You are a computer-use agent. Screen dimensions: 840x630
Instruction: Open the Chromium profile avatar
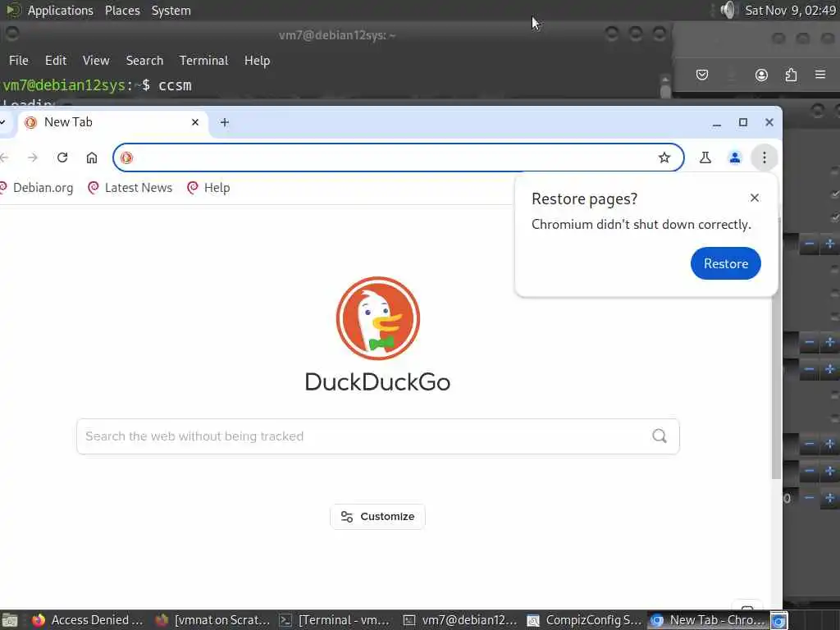click(x=734, y=157)
